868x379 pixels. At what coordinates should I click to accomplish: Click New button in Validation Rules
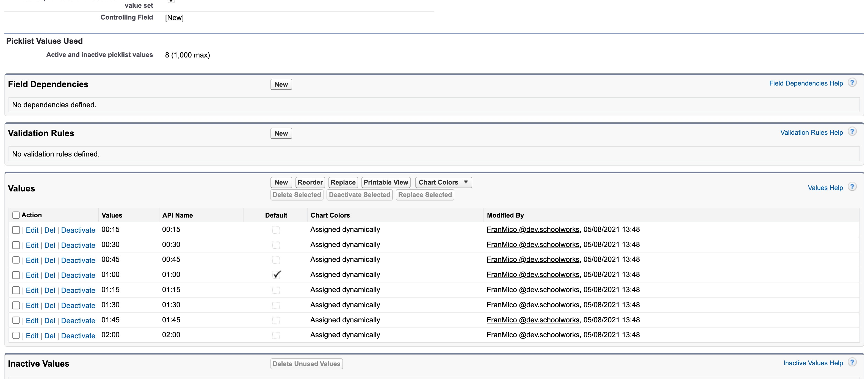(x=281, y=133)
